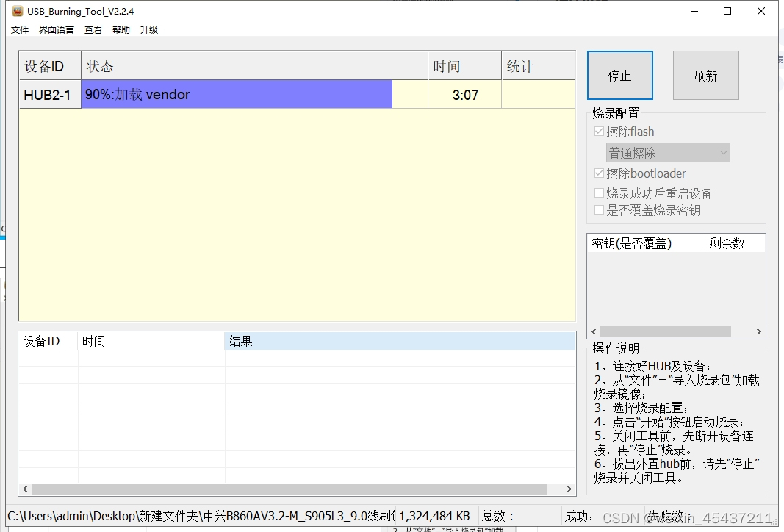The image size is (784, 532).
Task: Click the 90%:加载 vendor progress bar
Action: 254,95
